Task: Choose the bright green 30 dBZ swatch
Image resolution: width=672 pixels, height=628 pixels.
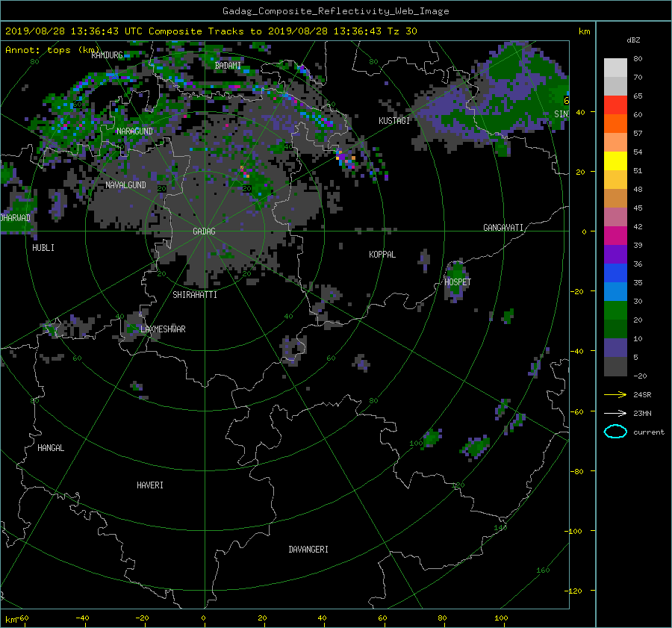Action: click(615, 310)
